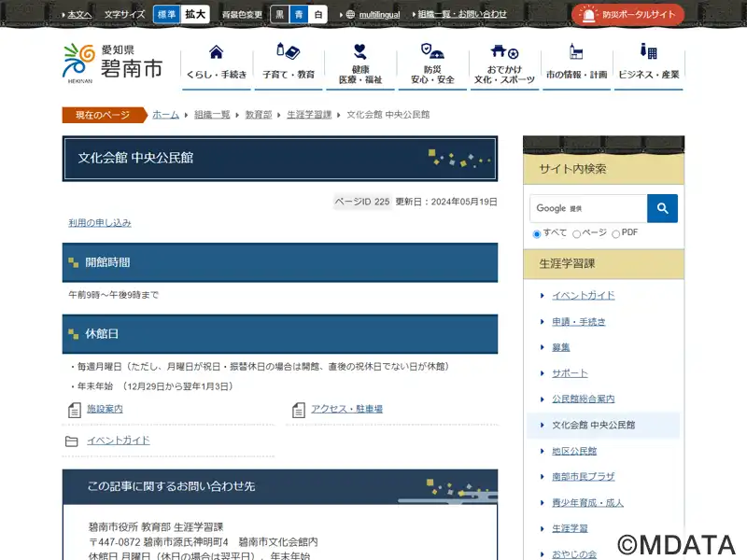Open 教育部 in the breadcrumb
This screenshot has height=560, width=747.
click(259, 115)
